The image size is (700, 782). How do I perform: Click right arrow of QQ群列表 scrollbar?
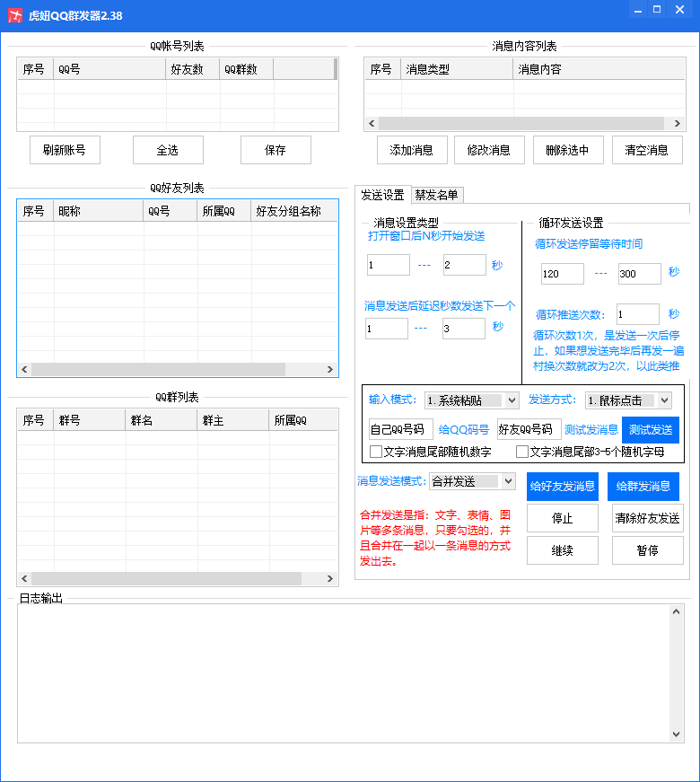pos(330,578)
